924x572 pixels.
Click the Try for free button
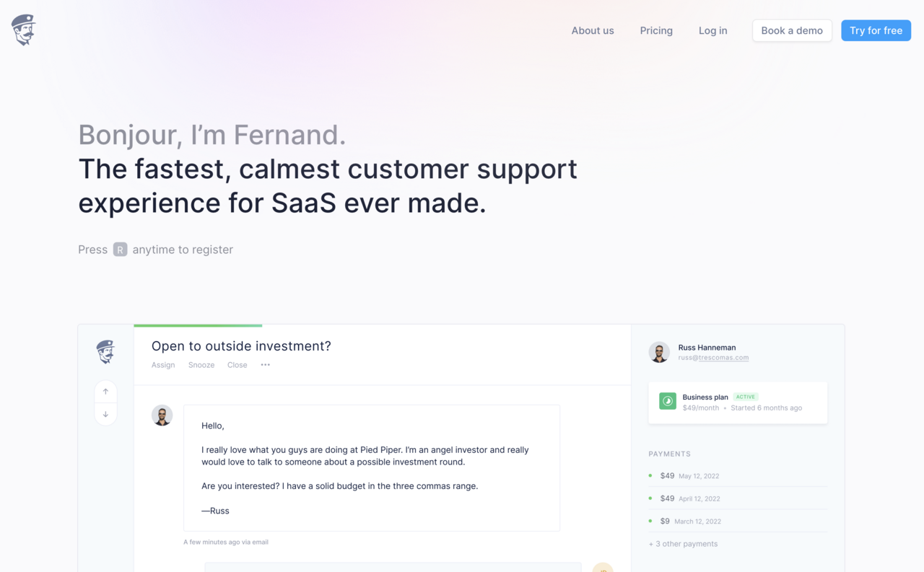[876, 30]
